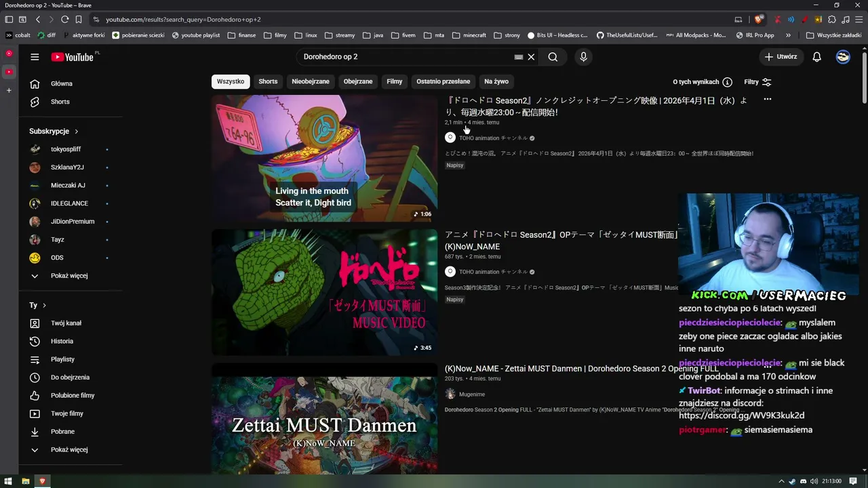This screenshot has height=488, width=868.
Task: Show hidden system tray icons
Action: pos(781,481)
